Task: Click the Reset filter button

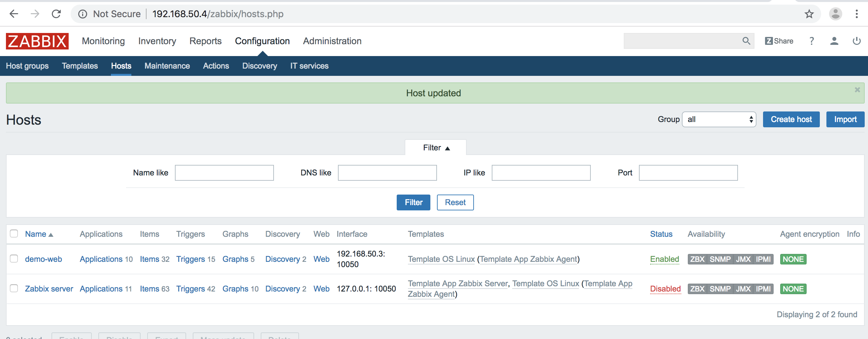Action: [x=455, y=202]
